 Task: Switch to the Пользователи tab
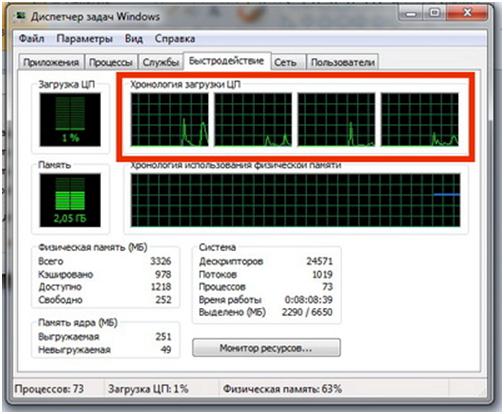(x=343, y=62)
